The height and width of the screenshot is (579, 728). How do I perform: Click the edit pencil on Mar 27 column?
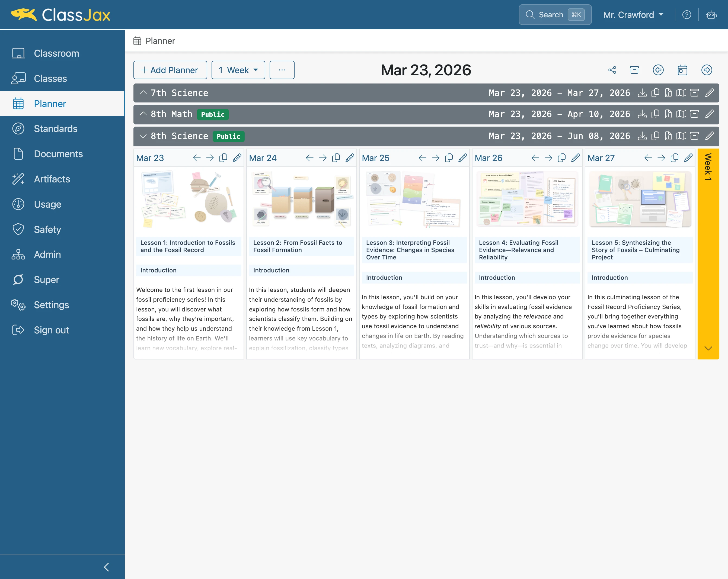tap(688, 158)
